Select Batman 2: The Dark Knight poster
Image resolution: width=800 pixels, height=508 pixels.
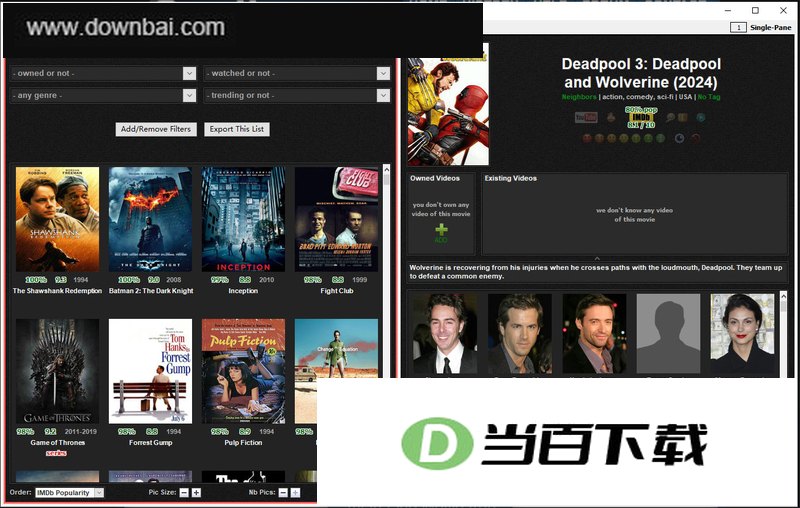click(x=151, y=219)
